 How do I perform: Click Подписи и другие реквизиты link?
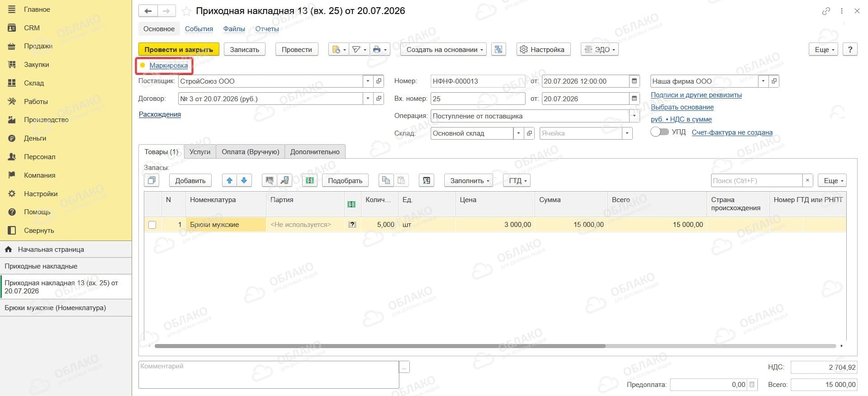pos(697,95)
